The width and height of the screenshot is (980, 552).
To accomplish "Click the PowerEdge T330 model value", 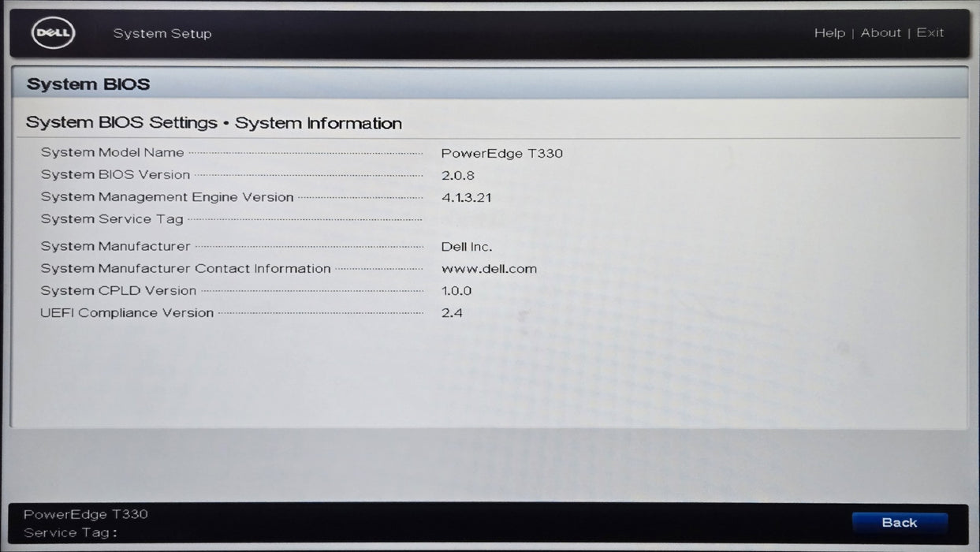I will pos(502,154).
